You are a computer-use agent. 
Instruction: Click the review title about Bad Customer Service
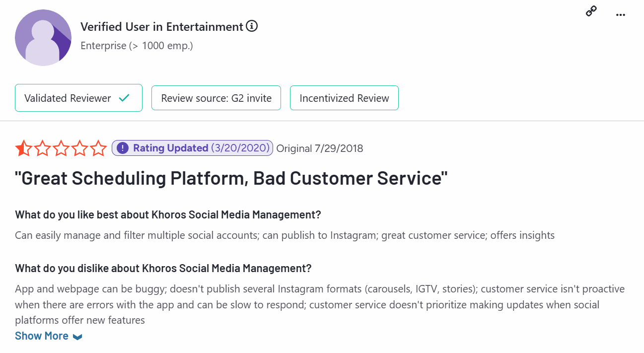click(231, 178)
